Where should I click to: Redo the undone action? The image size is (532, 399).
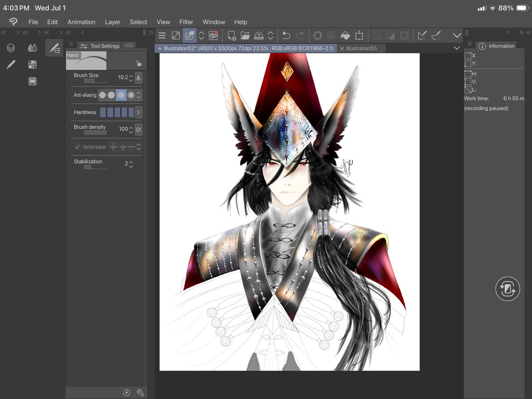[x=300, y=35]
